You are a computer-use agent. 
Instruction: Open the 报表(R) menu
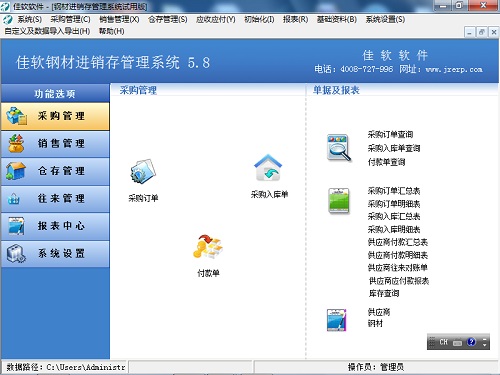coord(295,19)
